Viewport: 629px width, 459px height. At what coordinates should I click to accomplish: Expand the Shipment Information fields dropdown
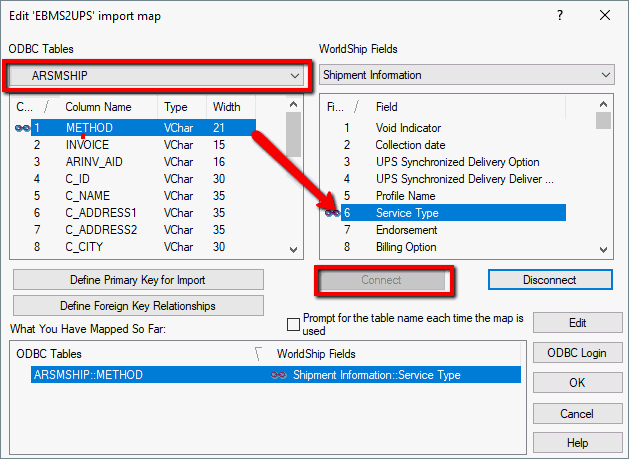(x=466, y=75)
